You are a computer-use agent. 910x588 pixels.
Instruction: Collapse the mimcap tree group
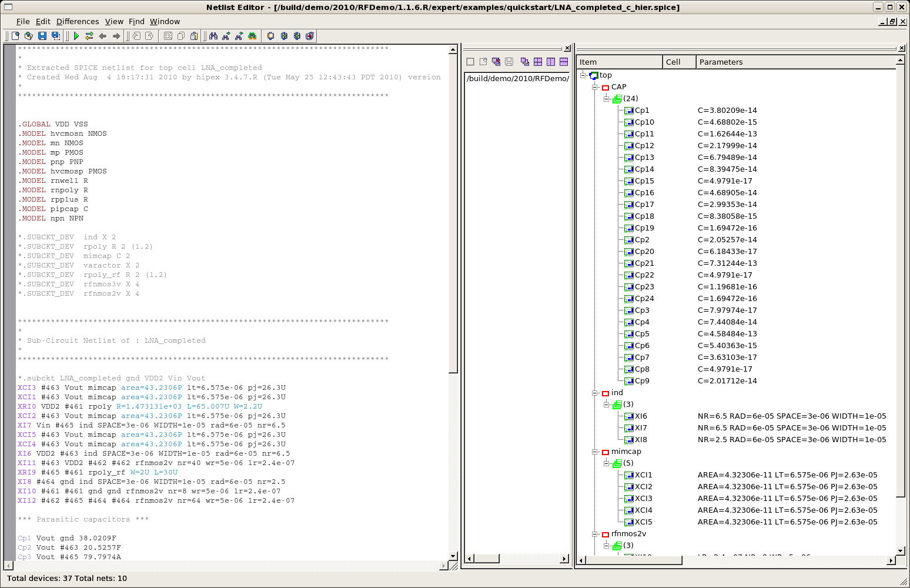tap(595, 452)
